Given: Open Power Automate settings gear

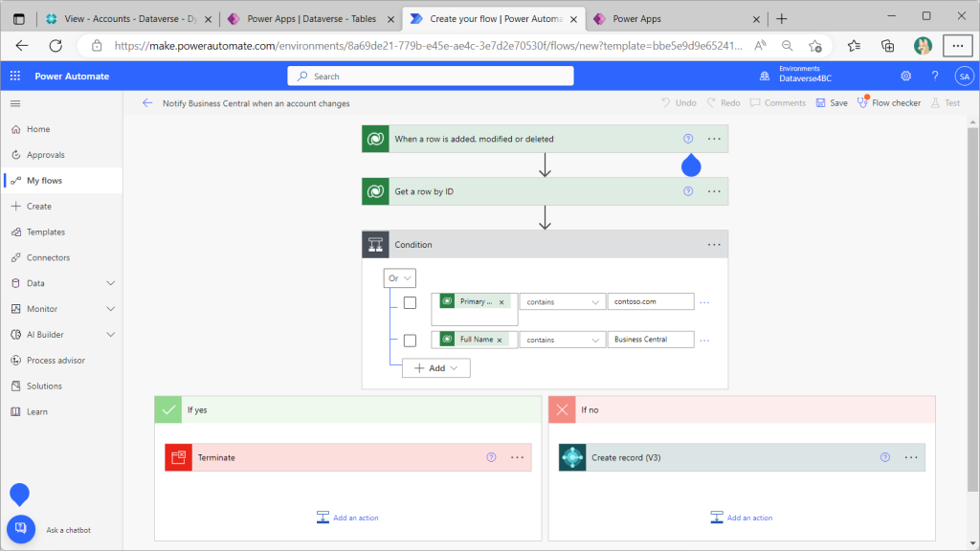Looking at the screenshot, I should coord(905,76).
